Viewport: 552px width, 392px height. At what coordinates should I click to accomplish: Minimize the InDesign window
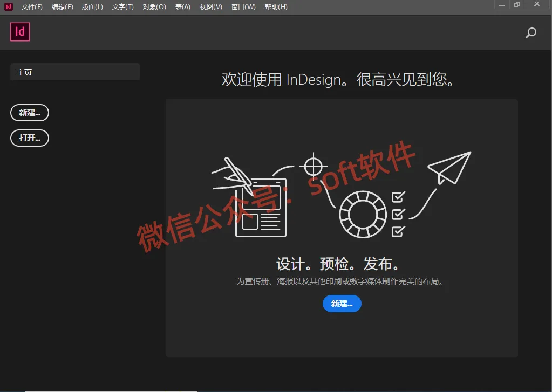502,5
